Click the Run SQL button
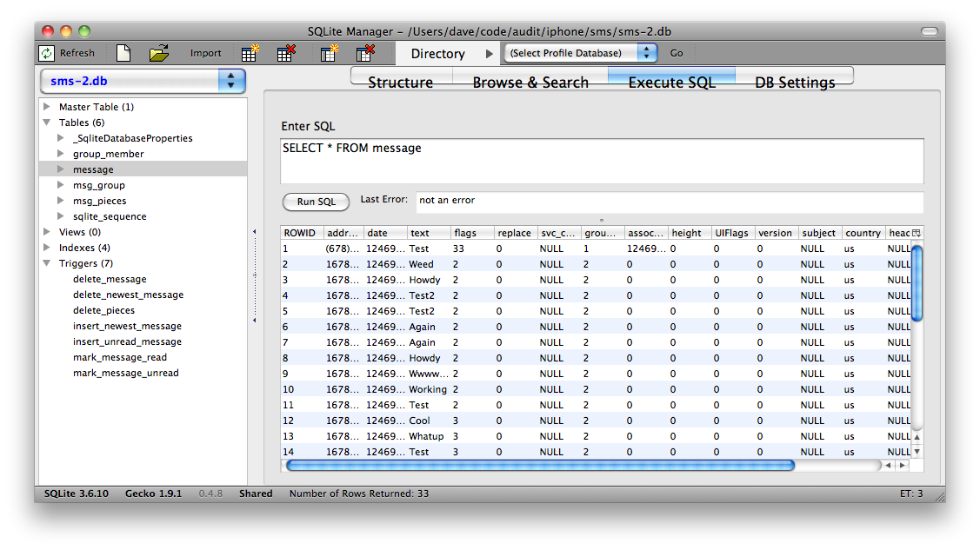The width and height of the screenshot is (980, 550). pyautogui.click(x=317, y=202)
